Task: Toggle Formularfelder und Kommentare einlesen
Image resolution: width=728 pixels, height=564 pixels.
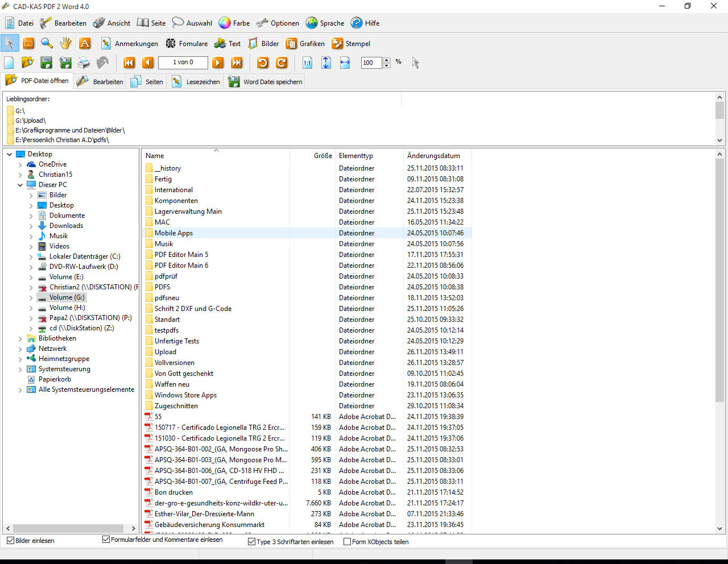Action: pos(106,539)
